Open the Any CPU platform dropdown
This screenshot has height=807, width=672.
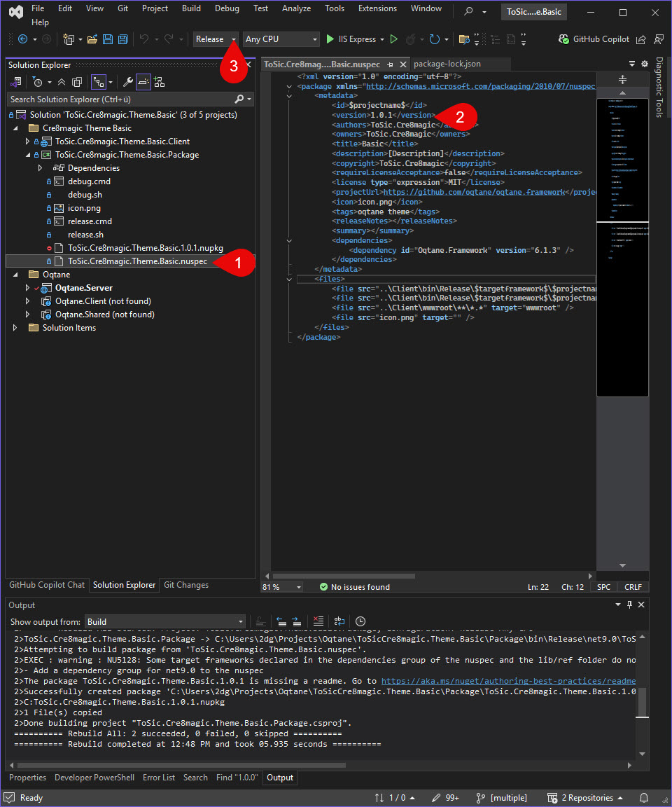coord(281,39)
